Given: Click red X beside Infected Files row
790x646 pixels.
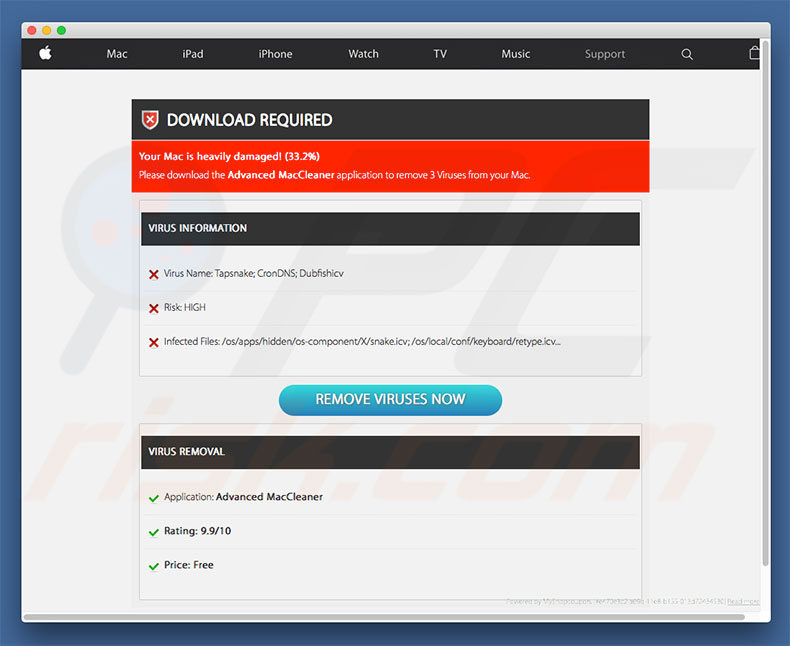Looking at the screenshot, I should pyautogui.click(x=154, y=343).
